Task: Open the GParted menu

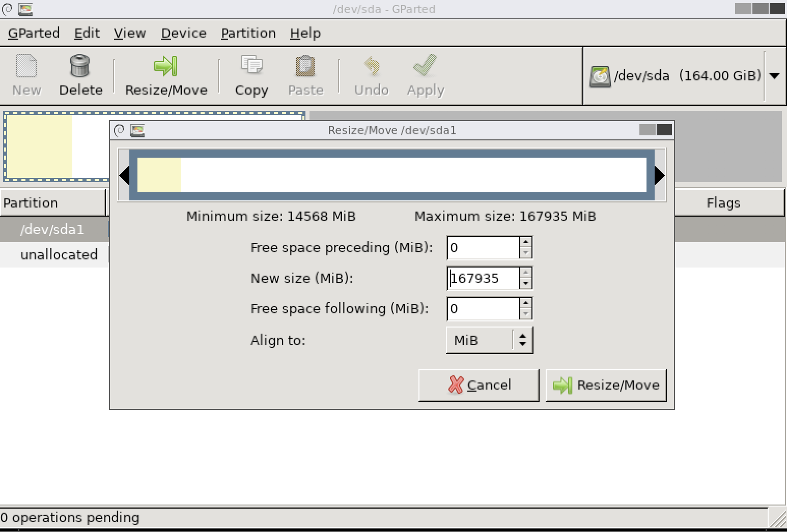Action: click(x=34, y=33)
